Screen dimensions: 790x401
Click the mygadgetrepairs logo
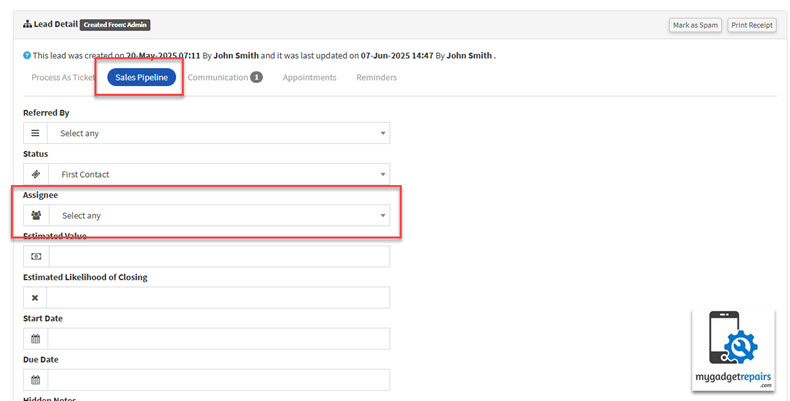click(x=733, y=350)
